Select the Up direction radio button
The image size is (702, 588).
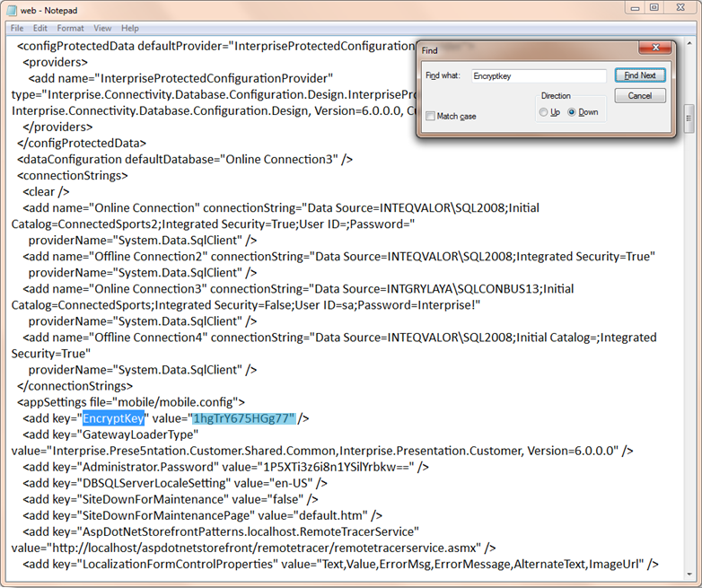coord(544,112)
